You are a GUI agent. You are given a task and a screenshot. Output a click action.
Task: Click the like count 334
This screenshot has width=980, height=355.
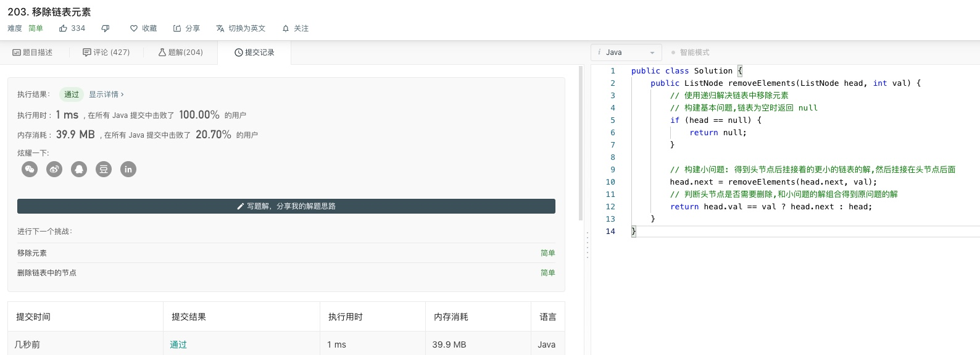tap(78, 28)
